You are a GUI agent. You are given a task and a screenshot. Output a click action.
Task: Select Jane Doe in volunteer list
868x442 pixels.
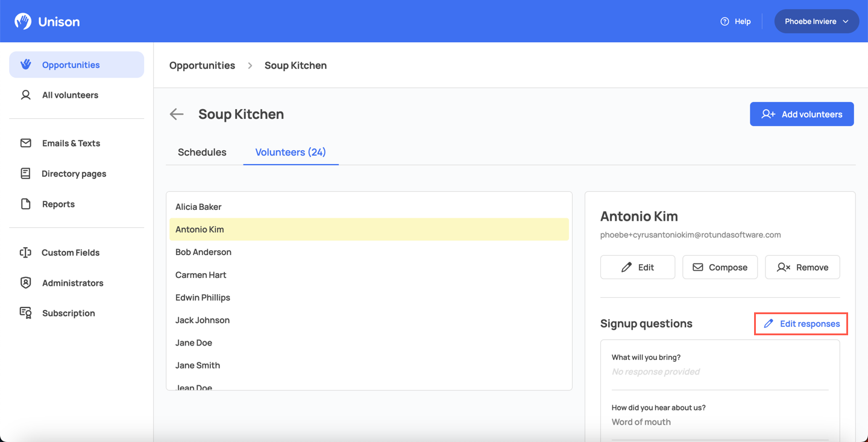coord(369,343)
